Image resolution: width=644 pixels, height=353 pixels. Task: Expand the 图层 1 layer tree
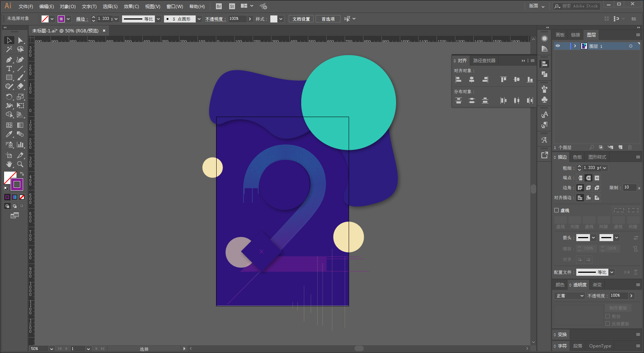pyautogui.click(x=575, y=46)
